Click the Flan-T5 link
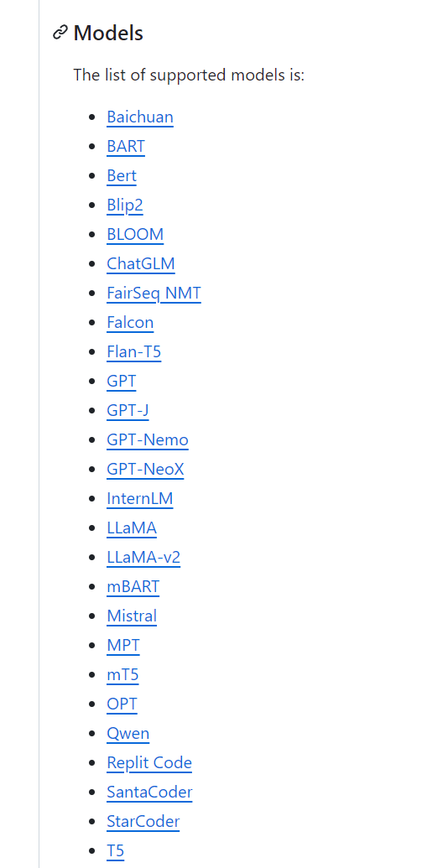The width and height of the screenshot is (427, 868). click(134, 351)
